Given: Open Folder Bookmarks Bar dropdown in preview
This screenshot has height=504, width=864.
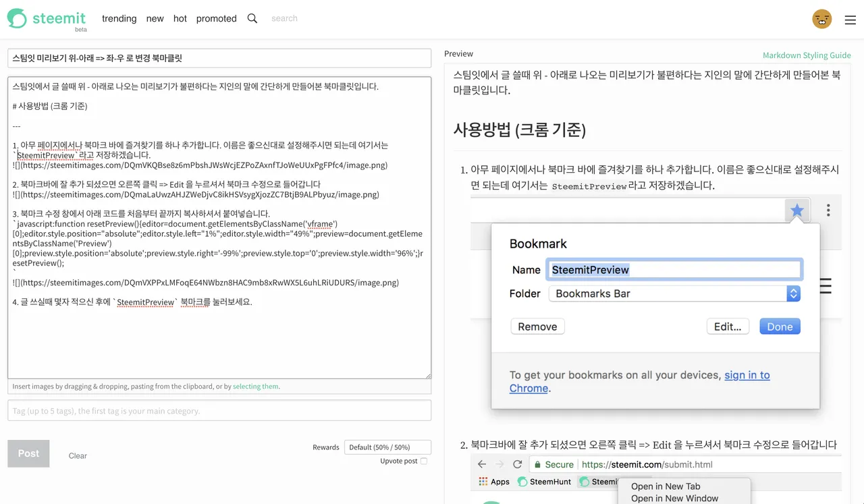Looking at the screenshot, I should 675,293.
